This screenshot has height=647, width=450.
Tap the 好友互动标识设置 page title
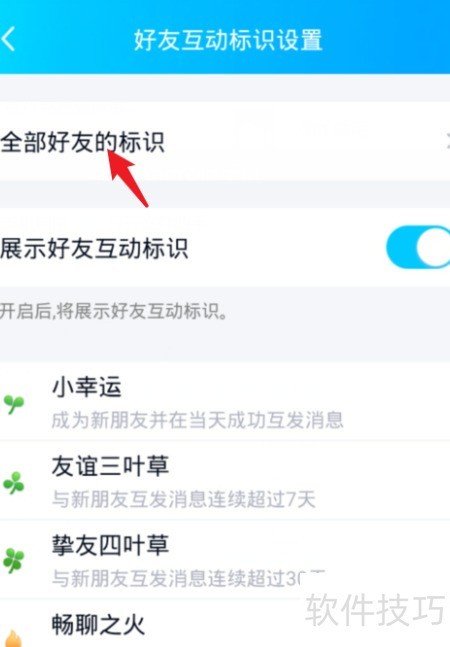228,40
